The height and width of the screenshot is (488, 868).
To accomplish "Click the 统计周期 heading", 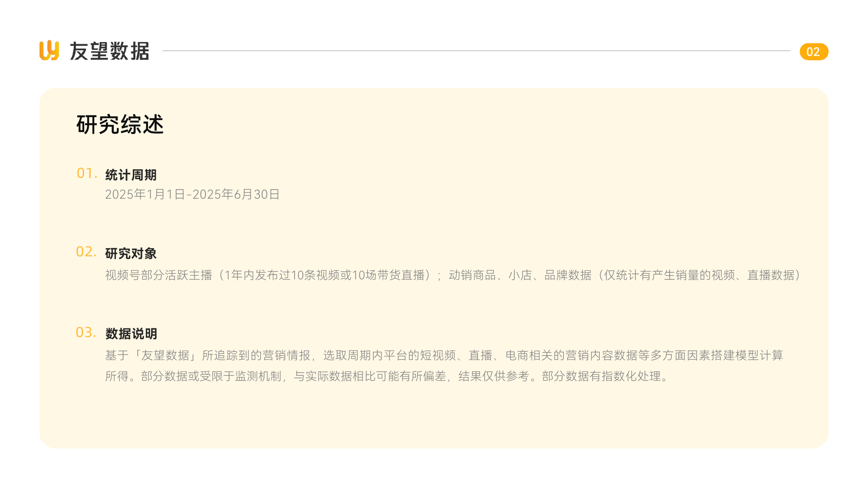I will (x=131, y=175).
